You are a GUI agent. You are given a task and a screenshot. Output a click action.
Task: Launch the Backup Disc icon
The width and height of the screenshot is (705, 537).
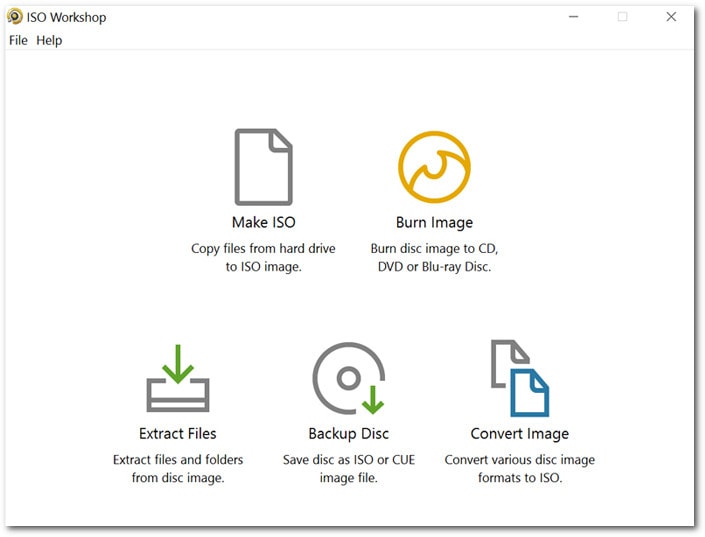click(349, 378)
